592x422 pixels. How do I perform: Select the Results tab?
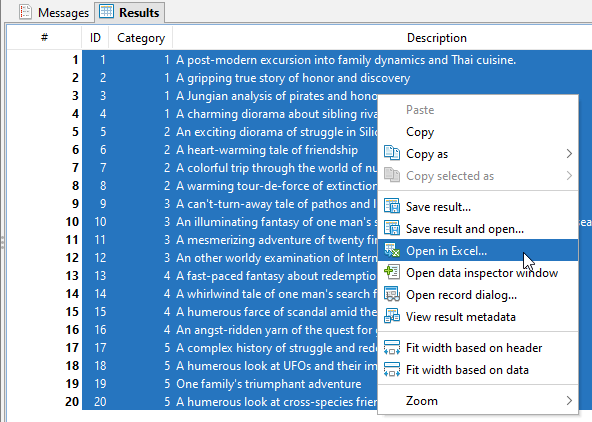(130, 12)
